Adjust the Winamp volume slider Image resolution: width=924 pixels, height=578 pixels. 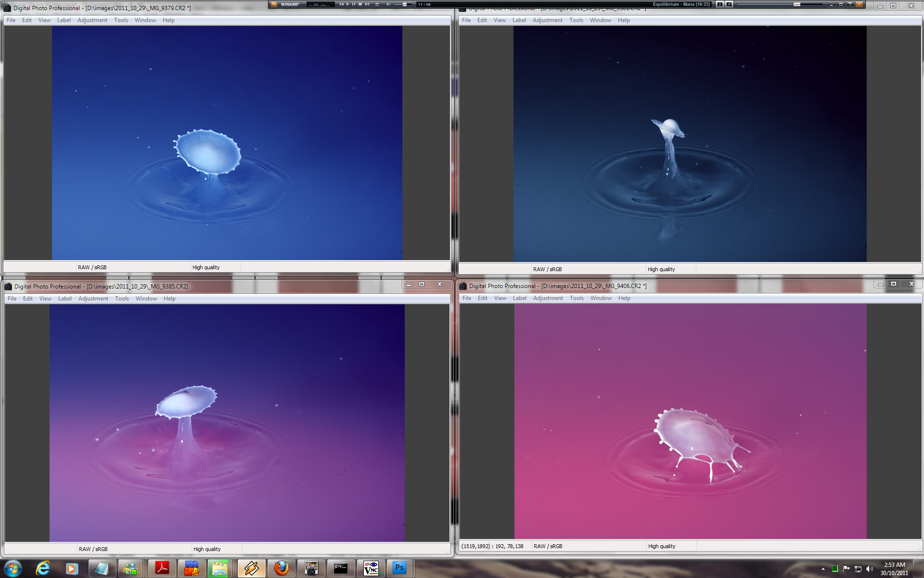pyautogui.click(x=405, y=4)
